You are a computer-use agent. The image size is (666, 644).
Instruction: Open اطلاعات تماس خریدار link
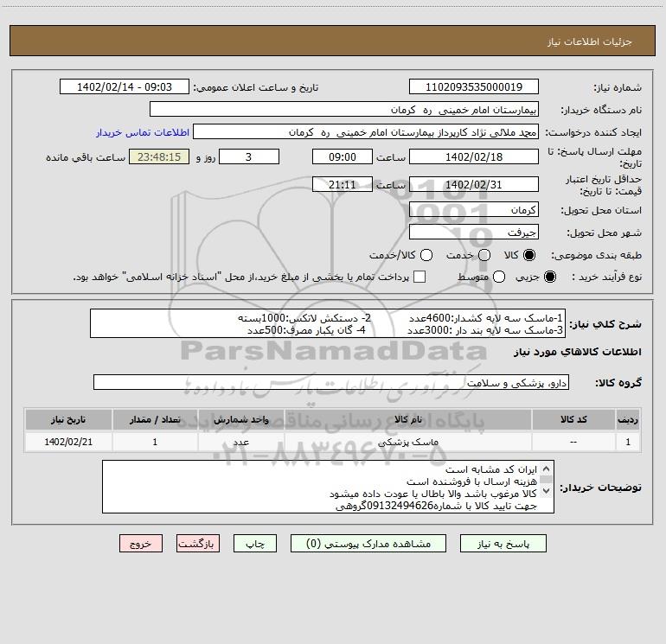pyautogui.click(x=143, y=132)
